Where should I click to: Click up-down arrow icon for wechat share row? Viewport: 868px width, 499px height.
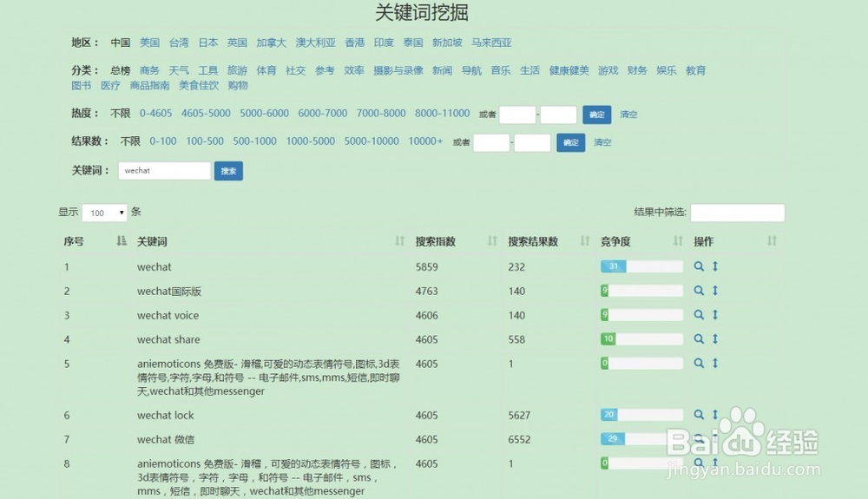(x=715, y=339)
